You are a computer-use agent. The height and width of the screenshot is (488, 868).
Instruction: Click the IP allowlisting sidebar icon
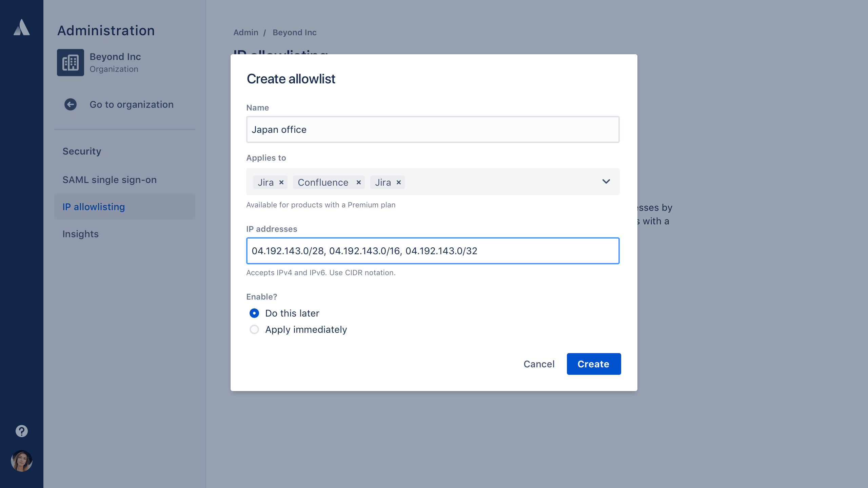pyautogui.click(x=94, y=206)
